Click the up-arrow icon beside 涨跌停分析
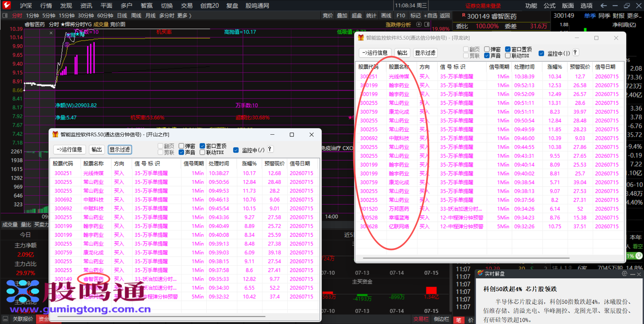644x324 pixels. coord(419,24)
